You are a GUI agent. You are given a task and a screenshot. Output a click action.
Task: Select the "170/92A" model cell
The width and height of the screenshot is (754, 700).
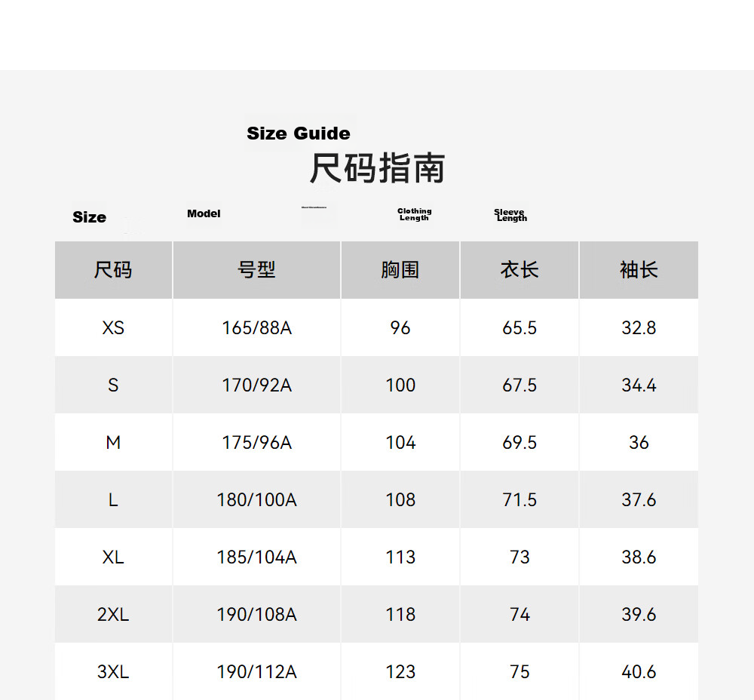(x=257, y=385)
